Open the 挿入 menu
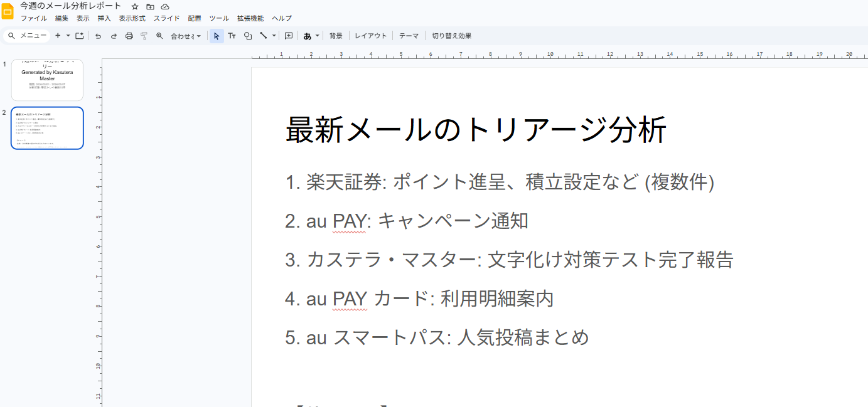Image resolution: width=868 pixels, height=407 pixels. point(104,18)
